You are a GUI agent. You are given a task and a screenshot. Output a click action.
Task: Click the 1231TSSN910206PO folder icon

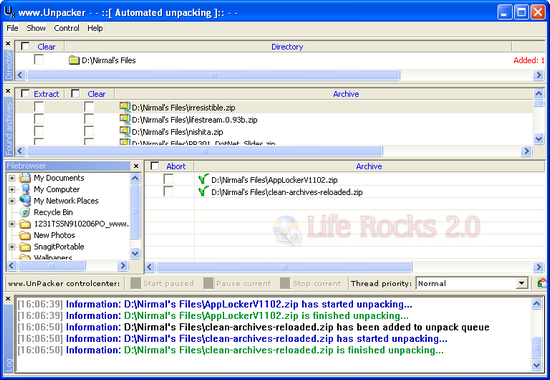(x=25, y=224)
